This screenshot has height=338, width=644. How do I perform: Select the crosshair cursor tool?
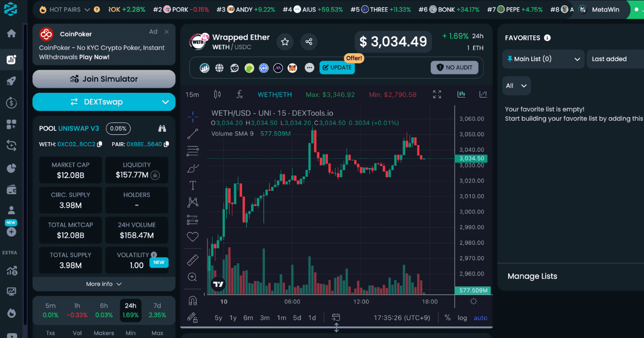(193, 116)
